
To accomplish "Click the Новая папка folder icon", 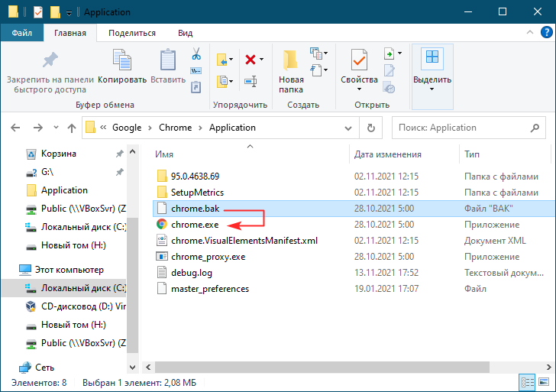I will tap(290, 60).
